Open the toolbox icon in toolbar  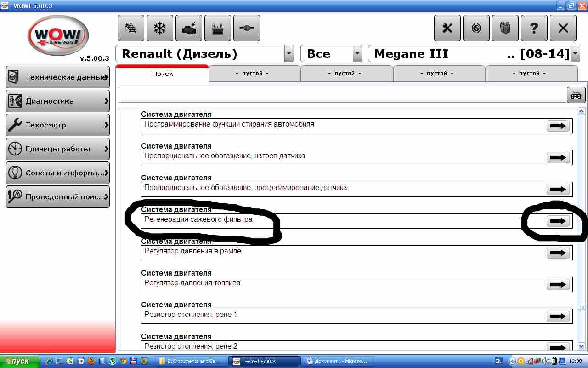(218, 29)
